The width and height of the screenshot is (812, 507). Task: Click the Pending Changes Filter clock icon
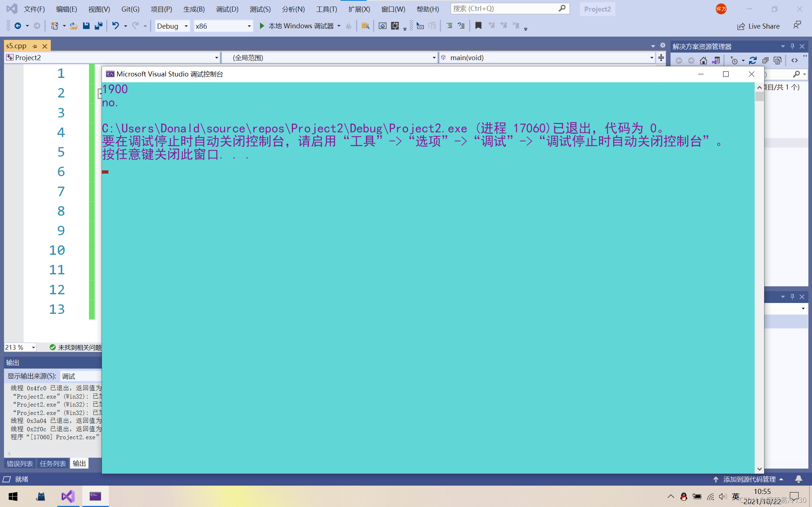coord(734,61)
